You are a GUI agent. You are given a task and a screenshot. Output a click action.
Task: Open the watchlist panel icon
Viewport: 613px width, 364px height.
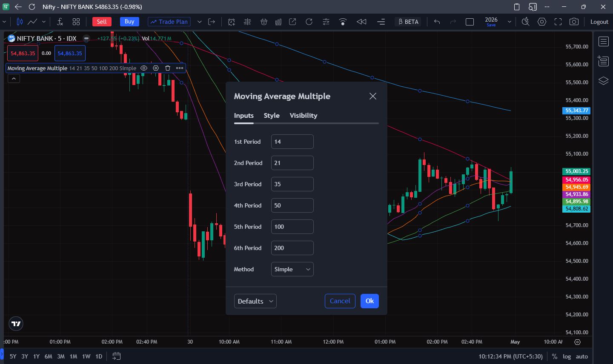pos(603,42)
